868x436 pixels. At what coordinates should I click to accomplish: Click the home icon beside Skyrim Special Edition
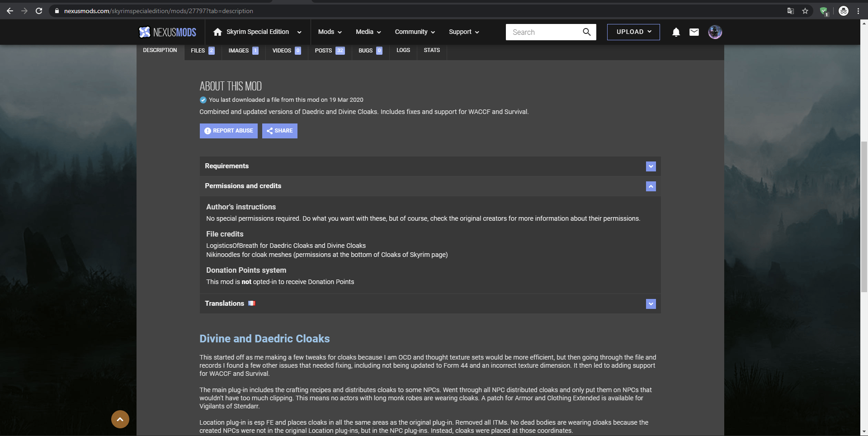pyautogui.click(x=217, y=32)
